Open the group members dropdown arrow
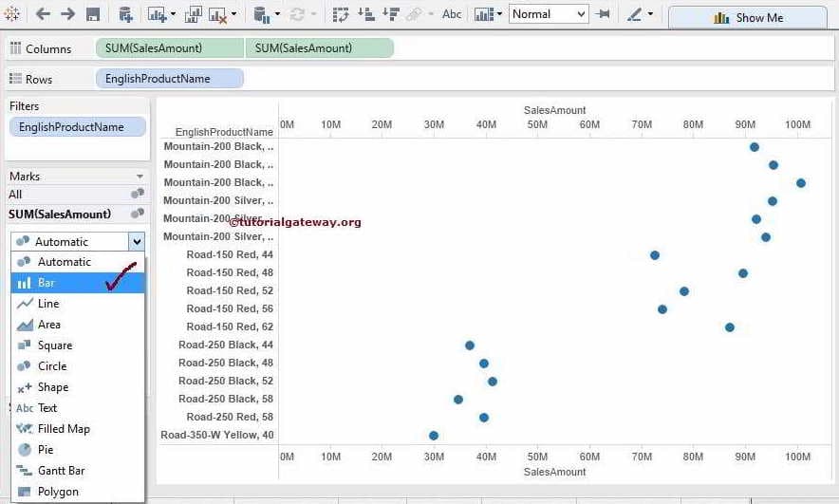This screenshot has width=839, height=504. (x=431, y=14)
